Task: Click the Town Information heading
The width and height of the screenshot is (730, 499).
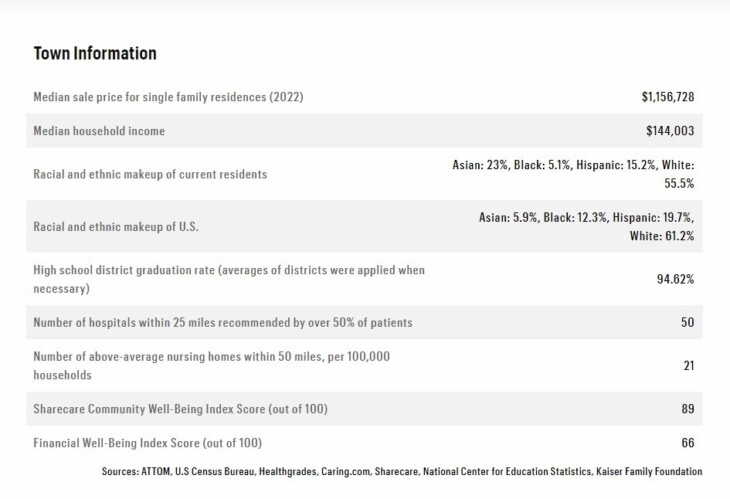Action: [95, 53]
